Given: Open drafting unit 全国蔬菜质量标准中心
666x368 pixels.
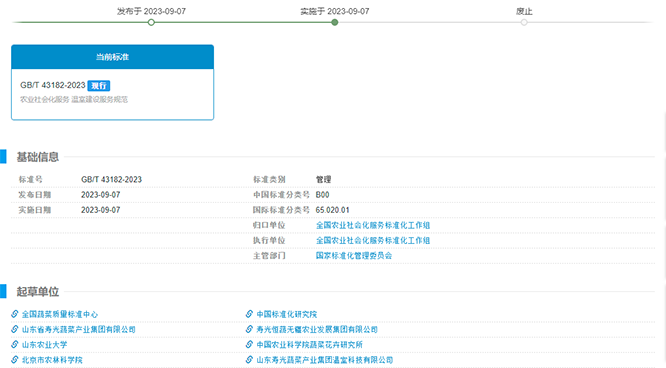Looking at the screenshot, I should 60,314.
